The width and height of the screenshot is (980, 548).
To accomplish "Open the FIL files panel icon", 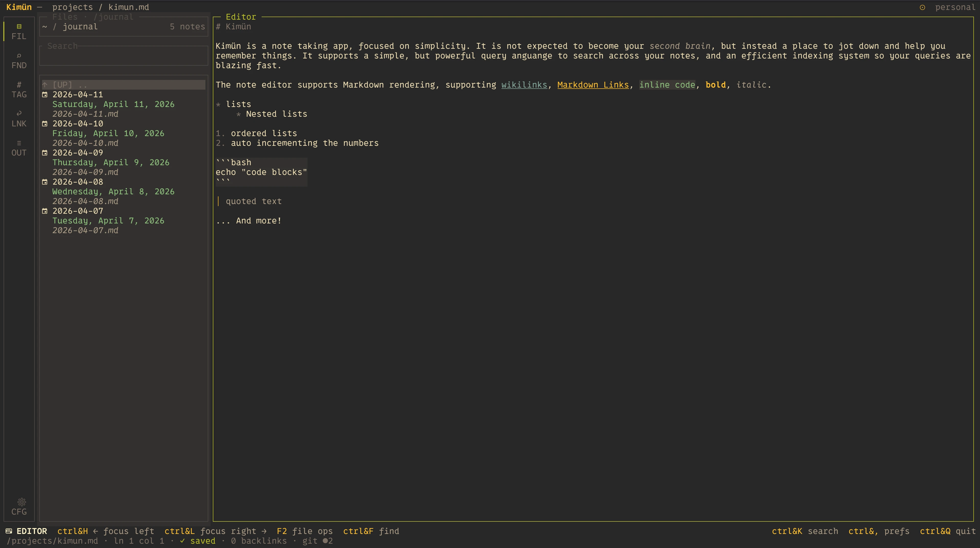I will pyautogui.click(x=19, y=27).
